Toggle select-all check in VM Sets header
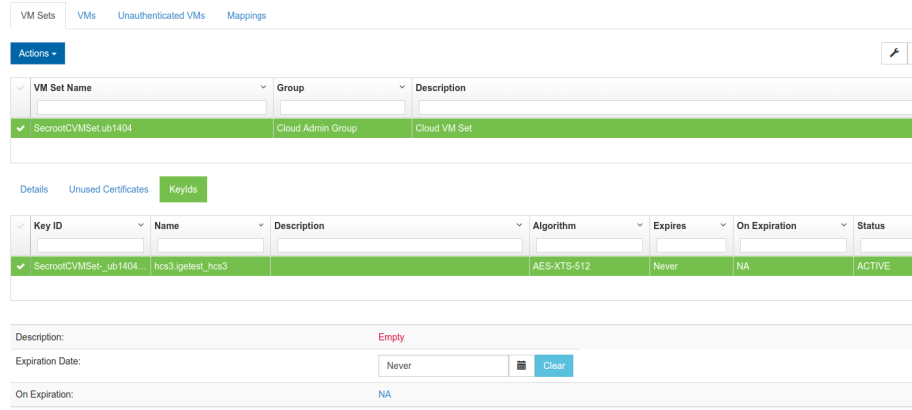The width and height of the screenshot is (912, 410). pos(21,88)
